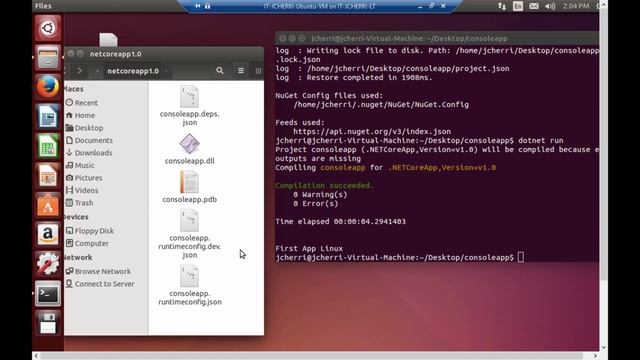Launch LibreOffice Calc from the dock
Screen dimensions: 640x360
click(48, 146)
